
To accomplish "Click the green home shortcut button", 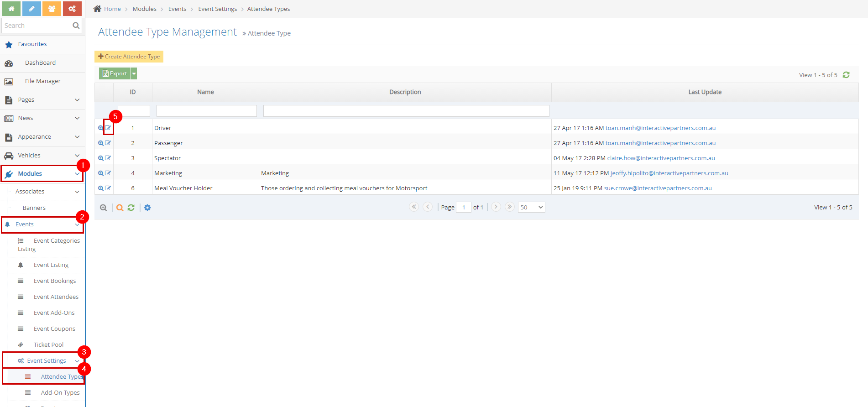I will (11, 9).
